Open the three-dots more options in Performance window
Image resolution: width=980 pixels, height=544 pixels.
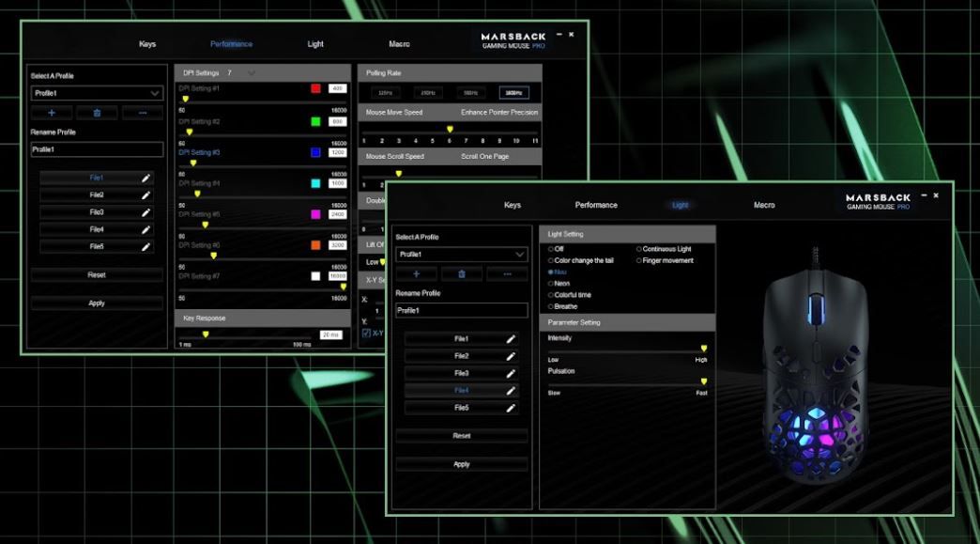[142, 113]
